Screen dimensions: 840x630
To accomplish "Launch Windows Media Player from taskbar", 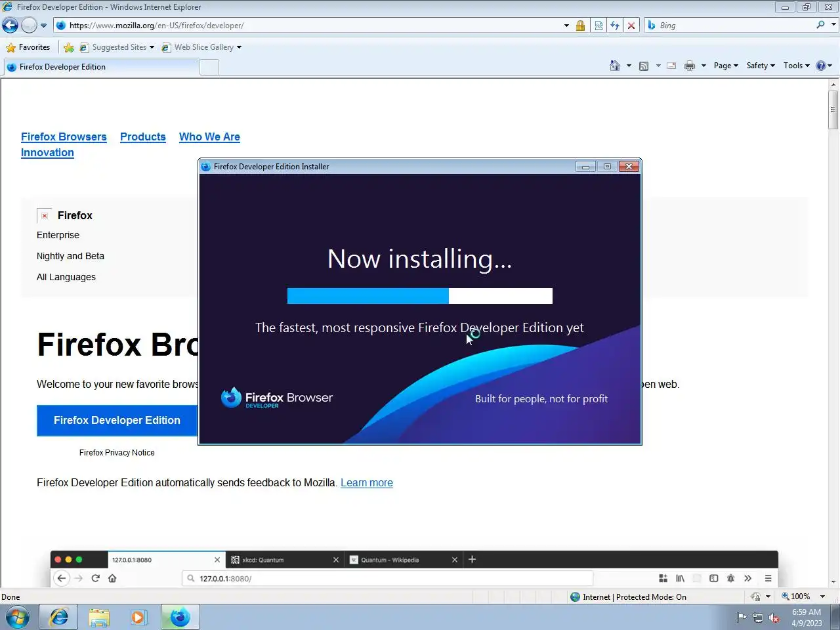I will (138, 618).
